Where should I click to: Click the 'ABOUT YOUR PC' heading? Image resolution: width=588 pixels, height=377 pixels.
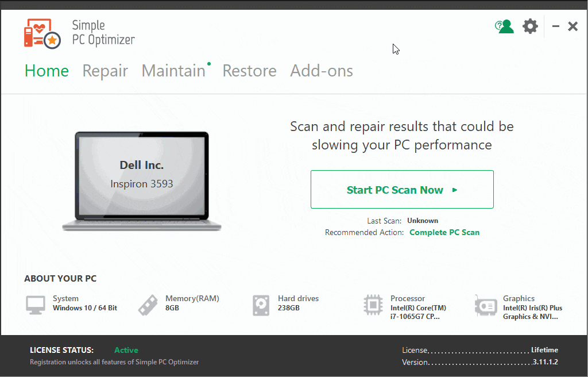point(60,279)
